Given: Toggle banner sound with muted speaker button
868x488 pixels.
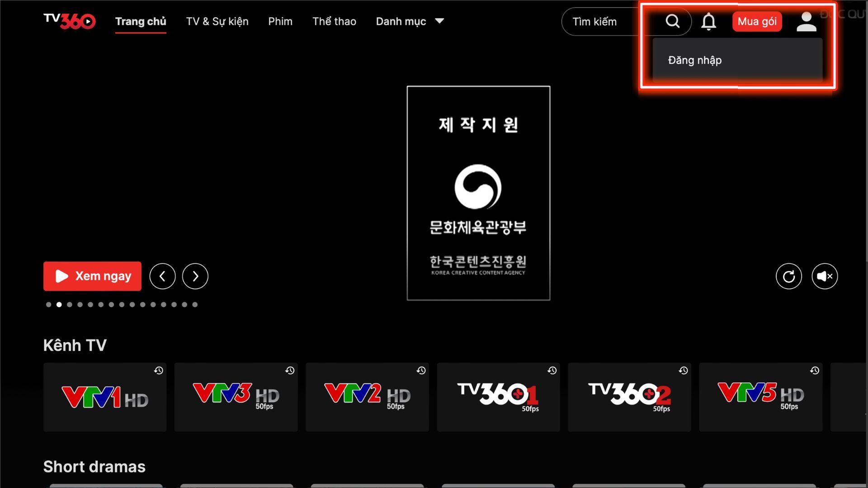Looking at the screenshot, I should click(825, 276).
